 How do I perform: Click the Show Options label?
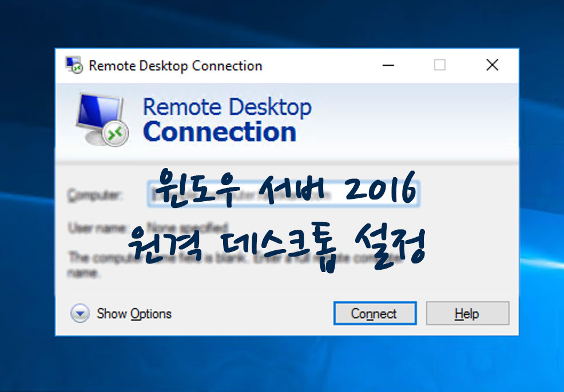coord(134,314)
